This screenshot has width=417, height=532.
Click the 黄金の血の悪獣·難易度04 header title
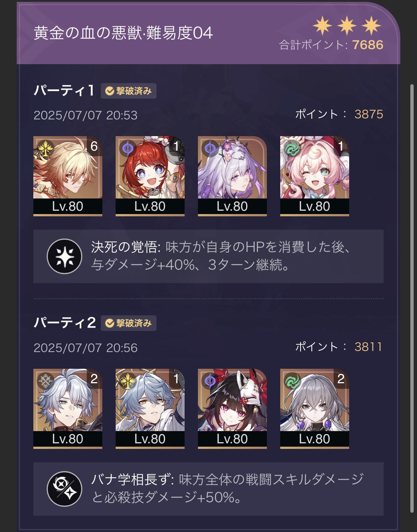pyautogui.click(x=123, y=33)
